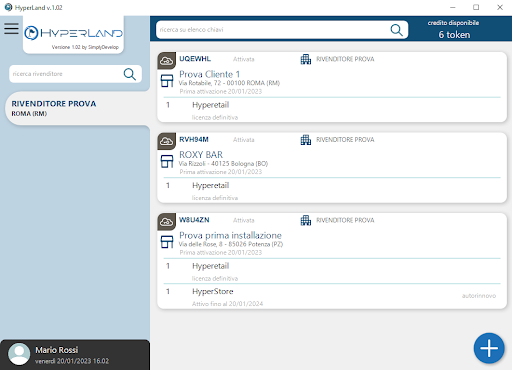Close the HyperLand window
Screen dimensions: 512x370
pyautogui.click(x=500, y=7)
